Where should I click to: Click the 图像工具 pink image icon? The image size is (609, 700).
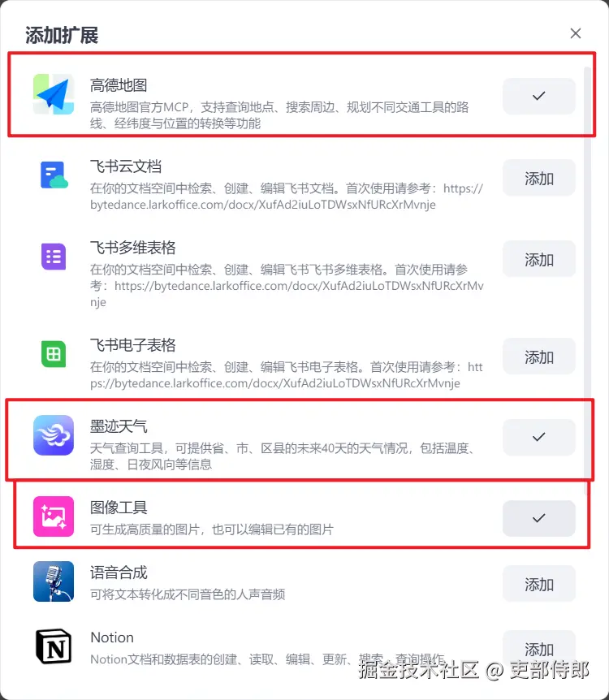54,516
